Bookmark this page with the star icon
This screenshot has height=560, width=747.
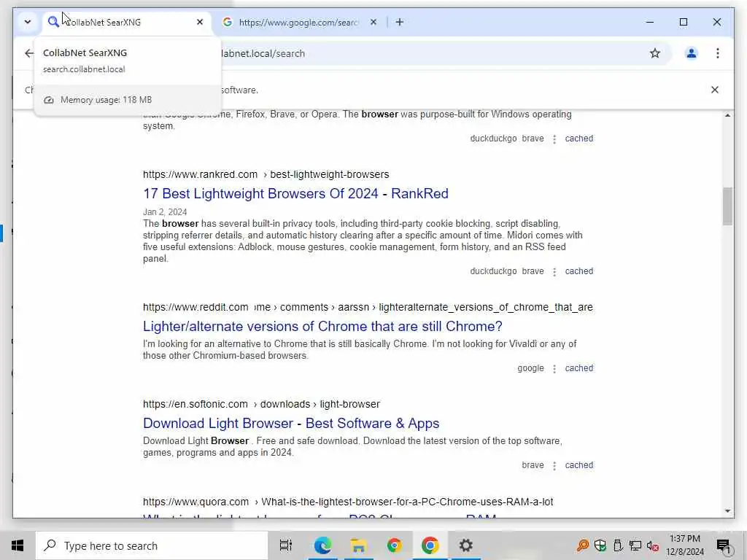pyautogui.click(x=655, y=53)
